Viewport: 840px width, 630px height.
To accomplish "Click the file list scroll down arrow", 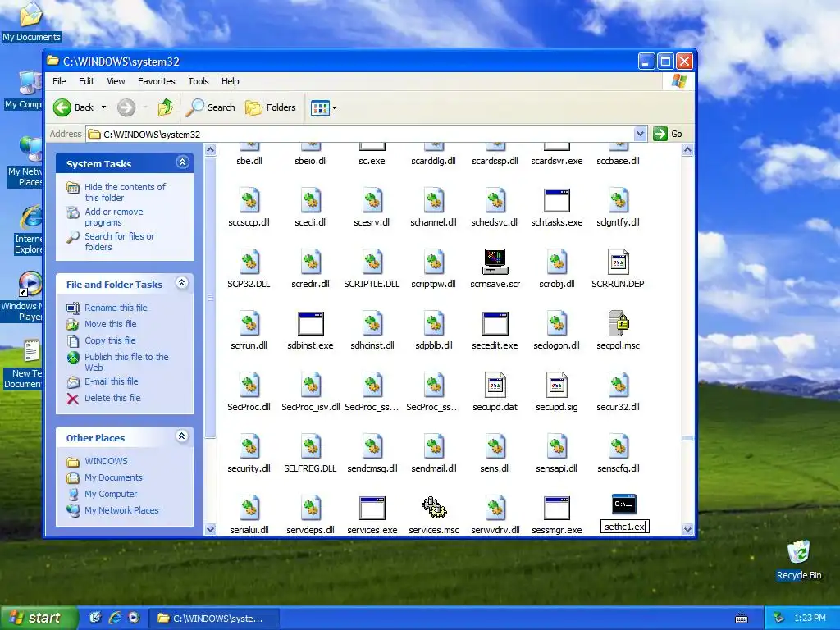I will click(x=688, y=530).
